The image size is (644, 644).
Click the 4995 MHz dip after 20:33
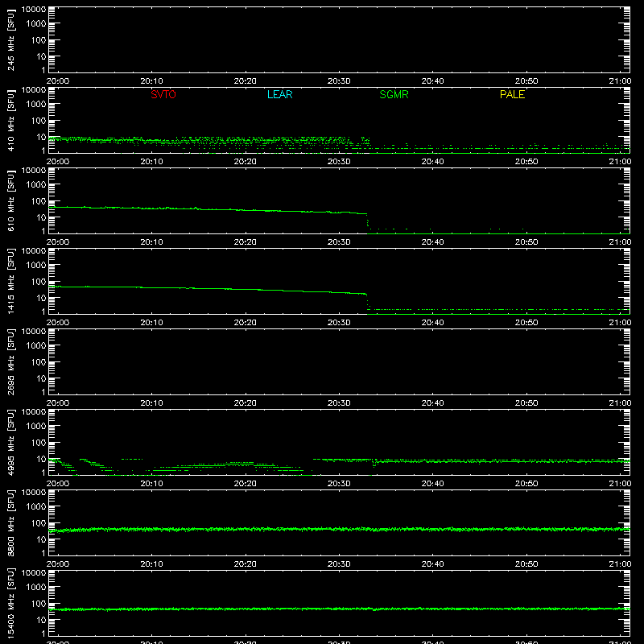374,464
